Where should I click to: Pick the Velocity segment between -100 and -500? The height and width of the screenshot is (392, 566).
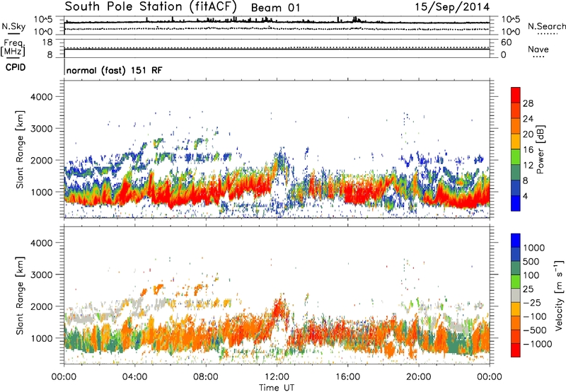point(516,323)
